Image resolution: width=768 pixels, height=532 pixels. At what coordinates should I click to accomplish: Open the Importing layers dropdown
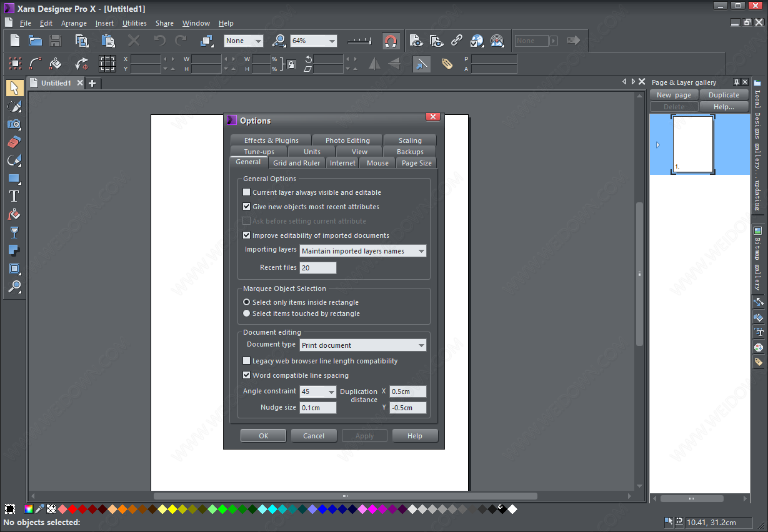coord(363,251)
